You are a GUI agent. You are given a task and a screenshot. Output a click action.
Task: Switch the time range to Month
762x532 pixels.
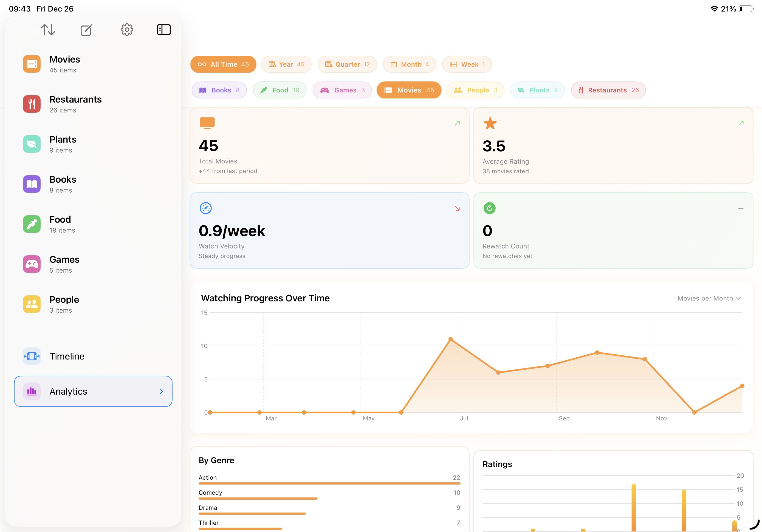click(x=409, y=64)
